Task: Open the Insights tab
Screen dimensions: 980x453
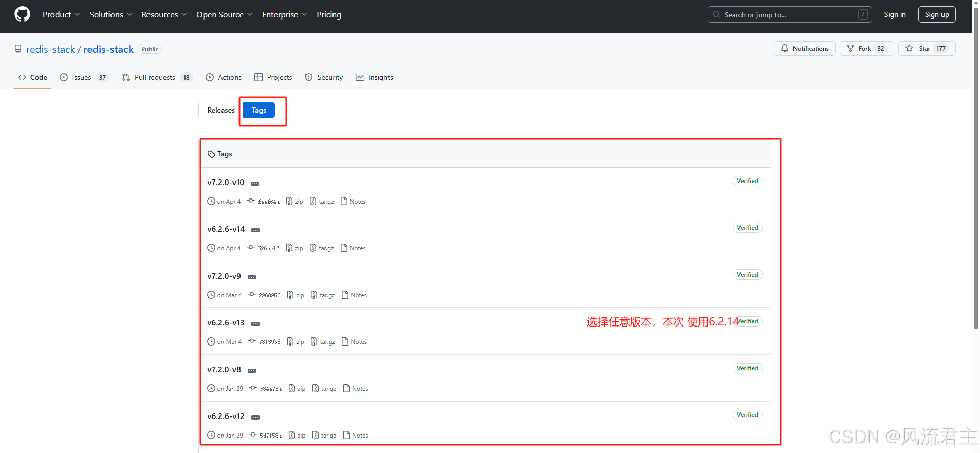Action: [x=374, y=77]
